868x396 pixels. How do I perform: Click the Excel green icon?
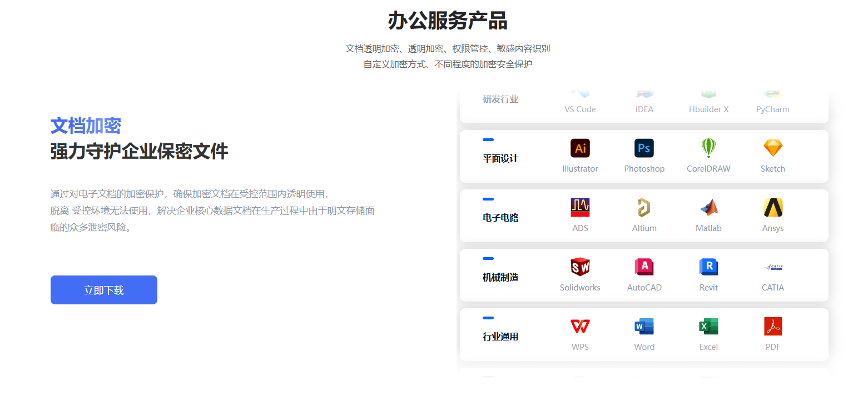[708, 327]
